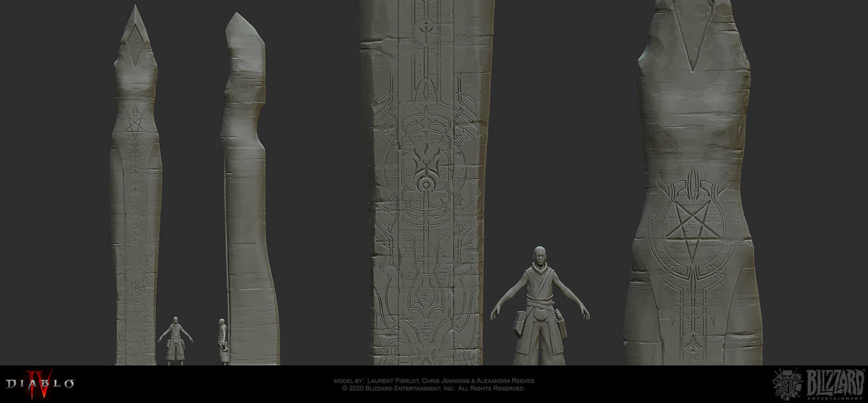Select the small front-facing scale figure
The width and height of the screenshot is (868, 403).
175,341
